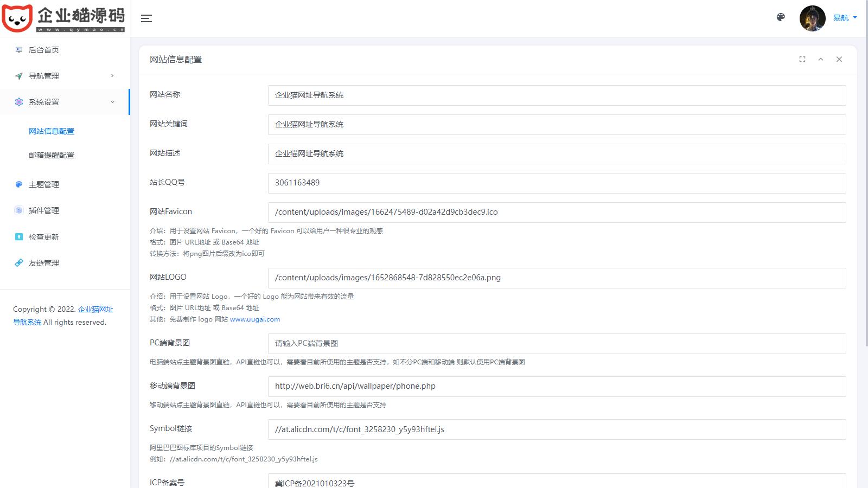Screen dimensions: 868x488
Task: Click the 友链管理 link icon
Action: [x=19, y=263]
